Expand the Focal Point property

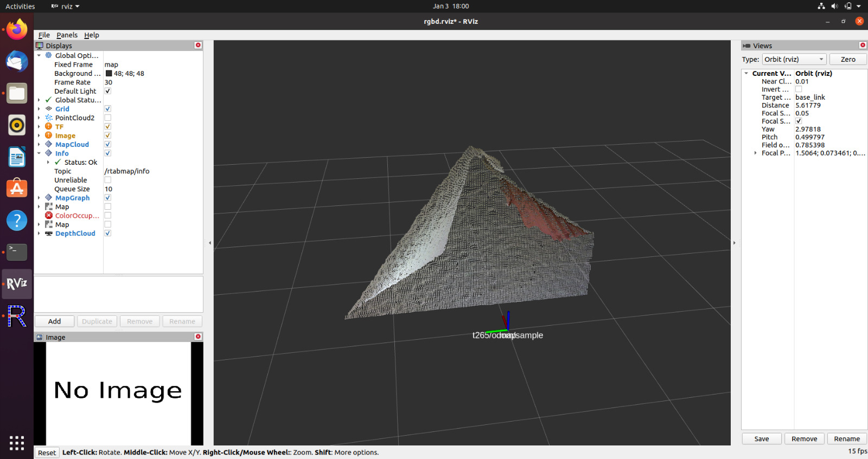coord(755,153)
